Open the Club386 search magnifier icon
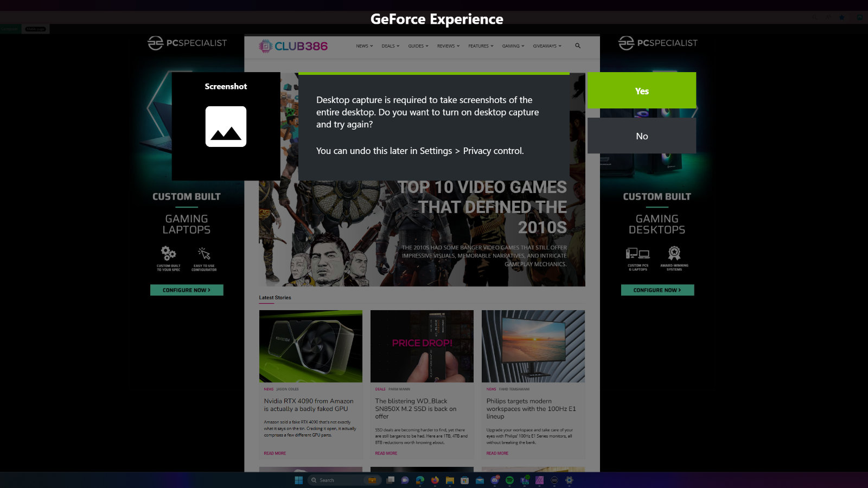 tap(577, 46)
